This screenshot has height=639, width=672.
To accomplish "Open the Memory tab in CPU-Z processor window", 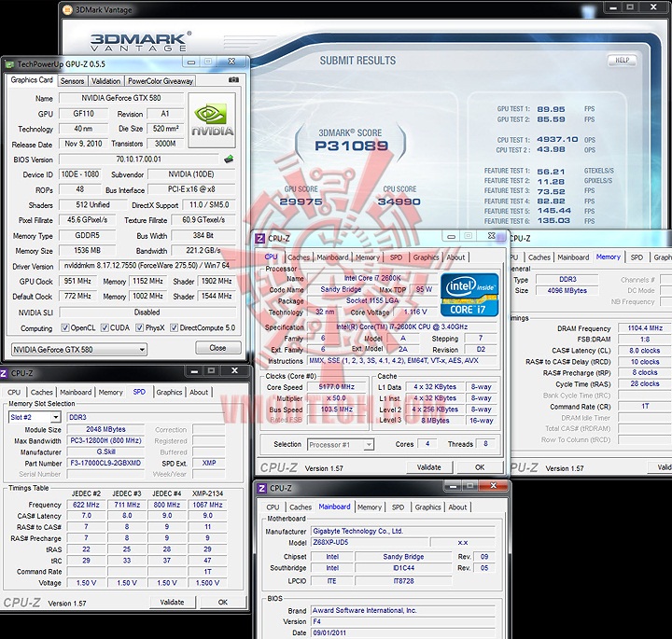I will 368,257.
